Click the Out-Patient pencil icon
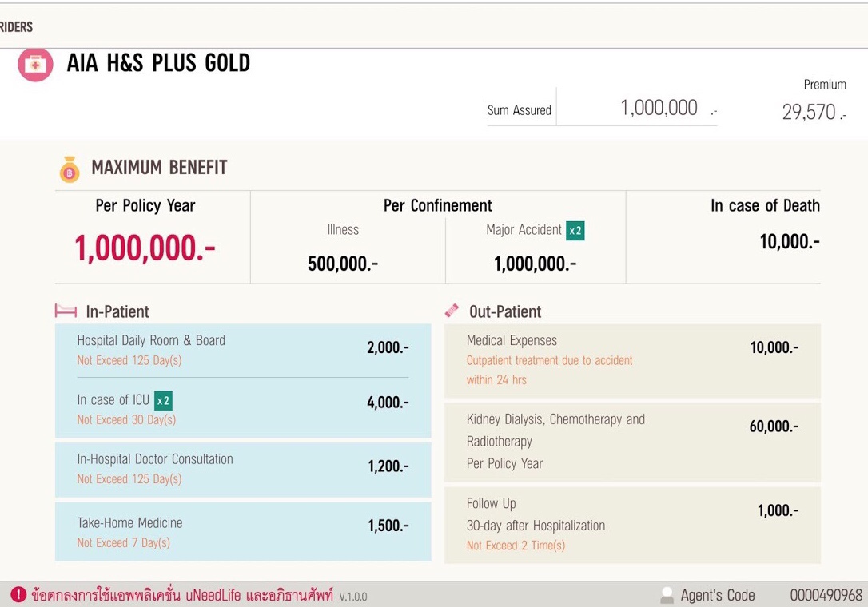This screenshot has width=868, height=607. click(452, 311)
